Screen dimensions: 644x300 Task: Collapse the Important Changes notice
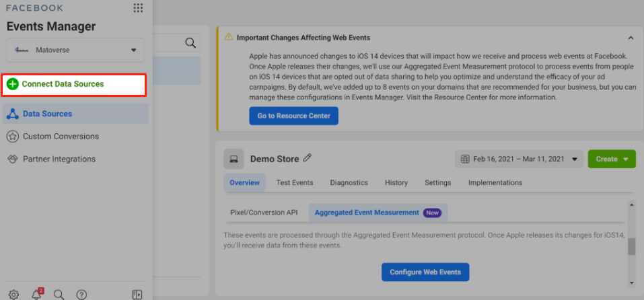point(631,38)
